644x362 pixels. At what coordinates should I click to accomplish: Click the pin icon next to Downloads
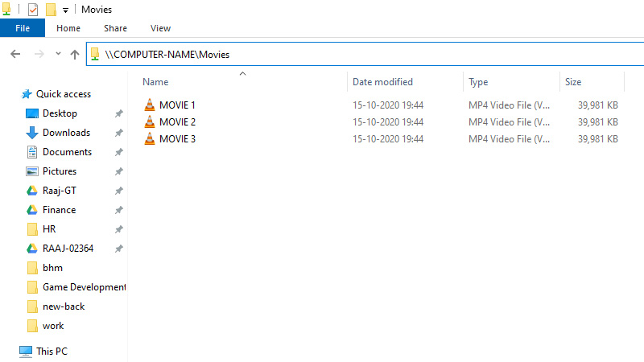pyautogui.click(x=118, y=133)
